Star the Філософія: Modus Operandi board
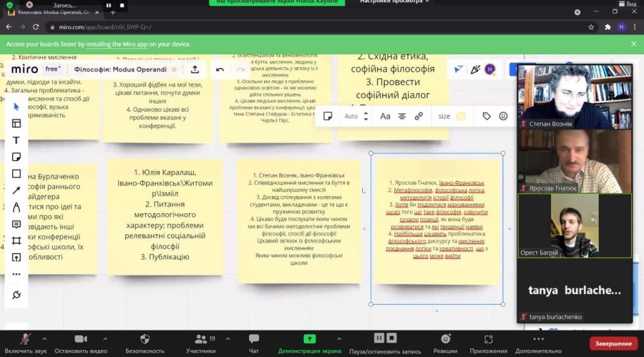Image resolution: width=644 pixels, height=357 pixels. [x=174, y=69]
